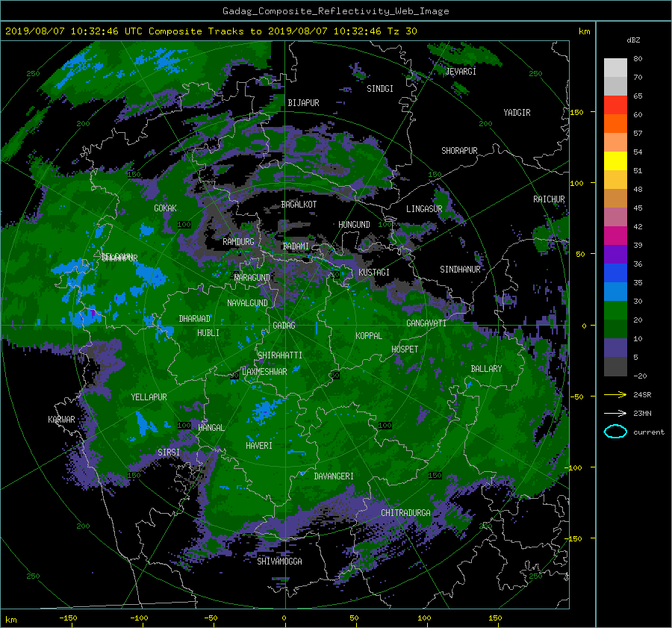Click the 150 km mark on right axis
The width and height of the screenshot is (672, 628).
[x=576, y=112]
